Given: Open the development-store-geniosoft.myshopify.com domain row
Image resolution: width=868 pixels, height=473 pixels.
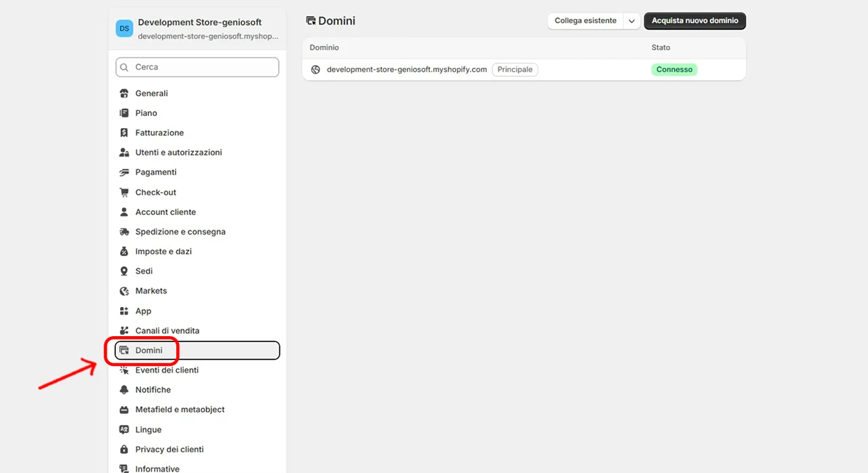Looking at the screenshot, I should coord(407,69).
